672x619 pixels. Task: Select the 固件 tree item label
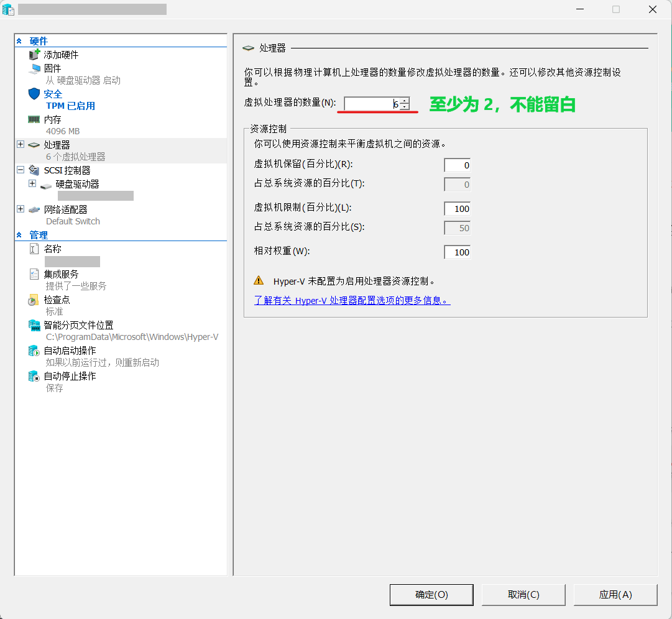point(52,68)
